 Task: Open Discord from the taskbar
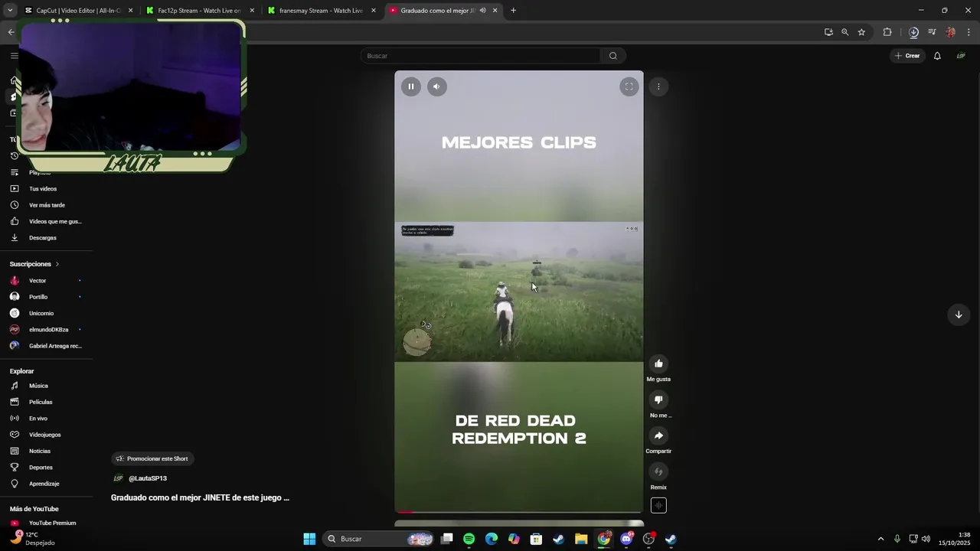pos(626,539)
